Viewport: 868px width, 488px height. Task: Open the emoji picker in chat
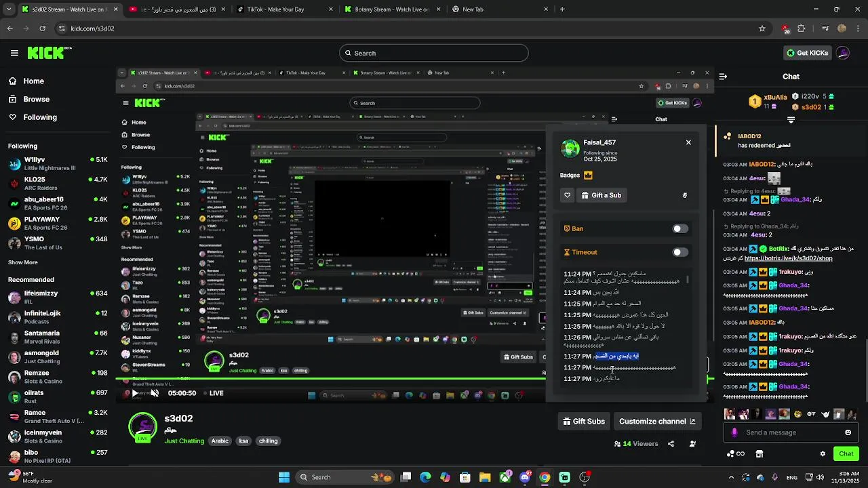point(848,432)
